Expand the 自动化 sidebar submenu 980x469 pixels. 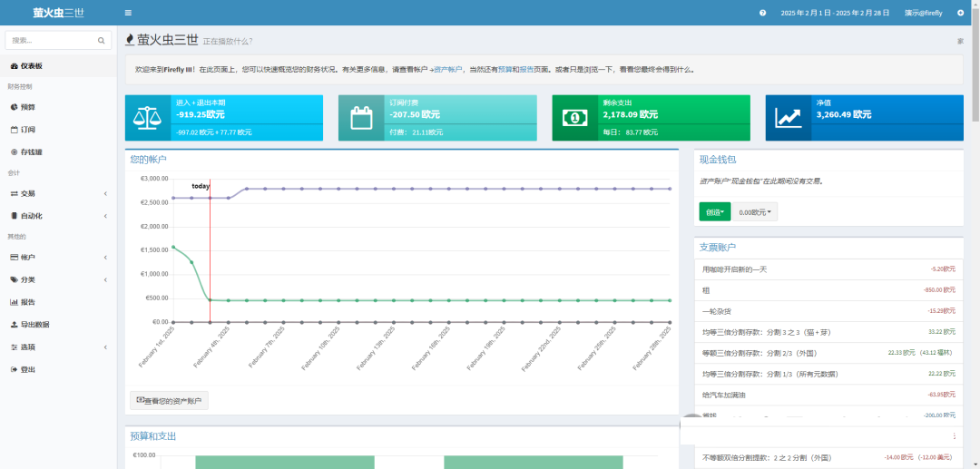[x=59, y=216]
